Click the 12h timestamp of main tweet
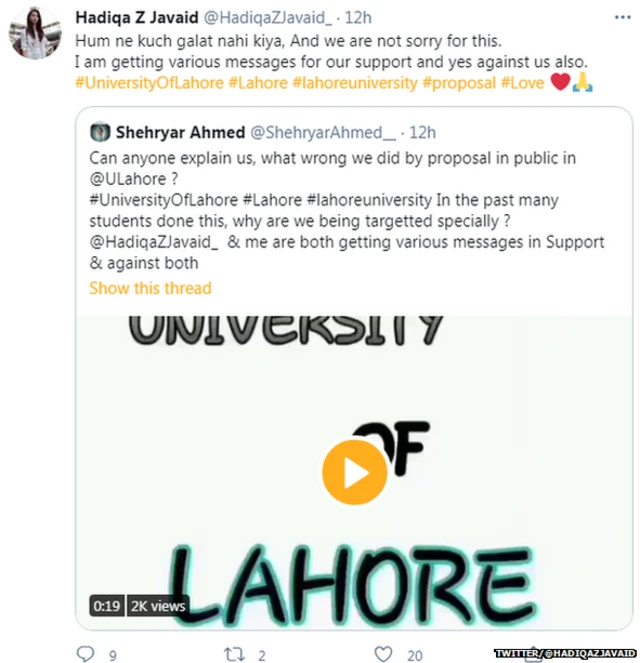Viewport: 640px width, 663px height. tap(358, 18)
